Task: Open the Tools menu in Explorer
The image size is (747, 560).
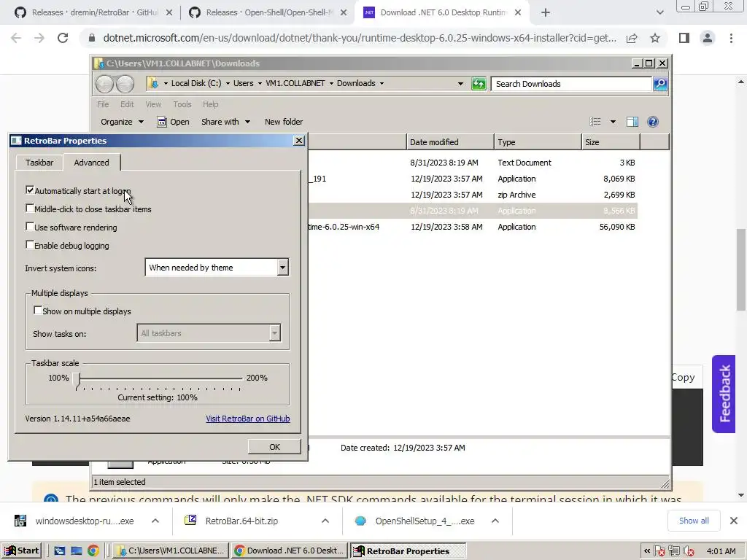Action: tap(182, 104)
